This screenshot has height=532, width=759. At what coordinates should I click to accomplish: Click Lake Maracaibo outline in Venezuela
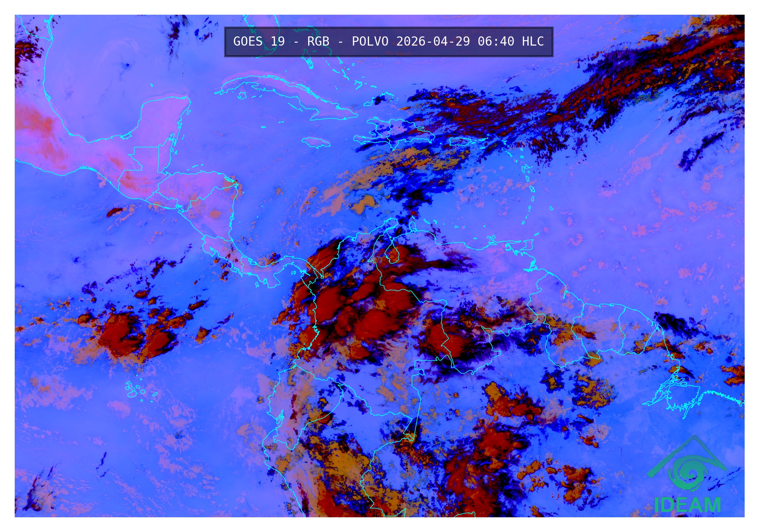coord(393,254)
